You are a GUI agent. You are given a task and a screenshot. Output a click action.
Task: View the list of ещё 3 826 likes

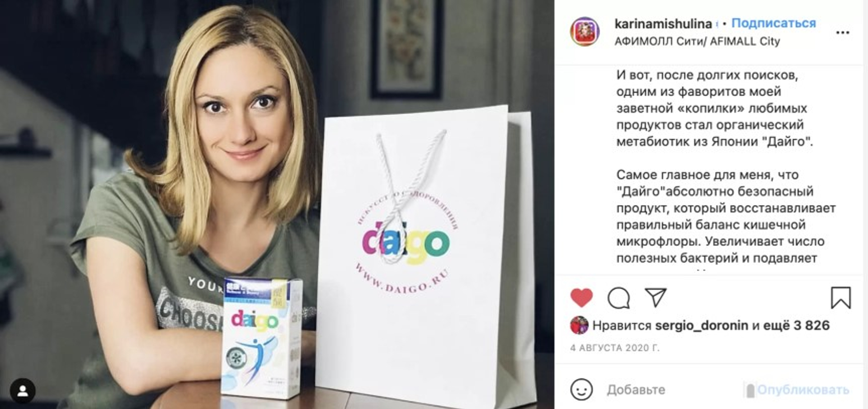[x=796, y=325]
